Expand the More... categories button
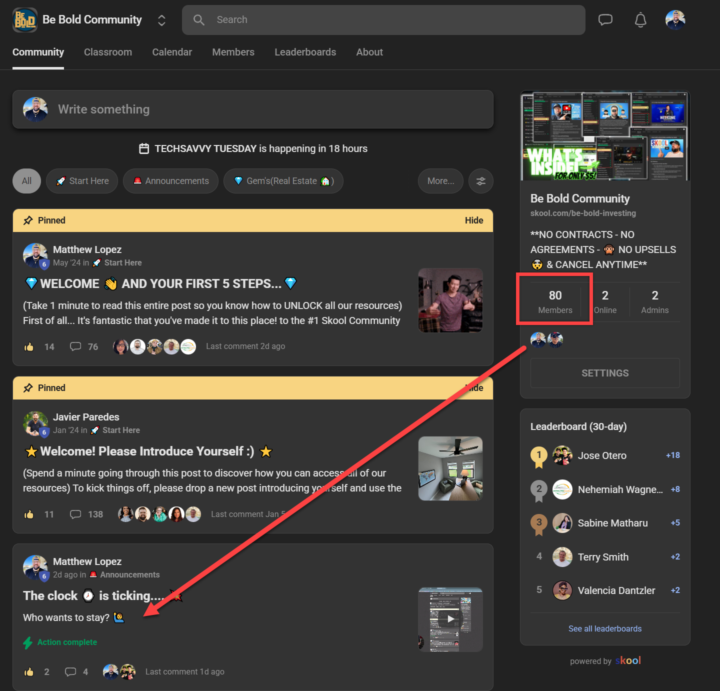The image size is (720, 691). click(x=440, y=181)
